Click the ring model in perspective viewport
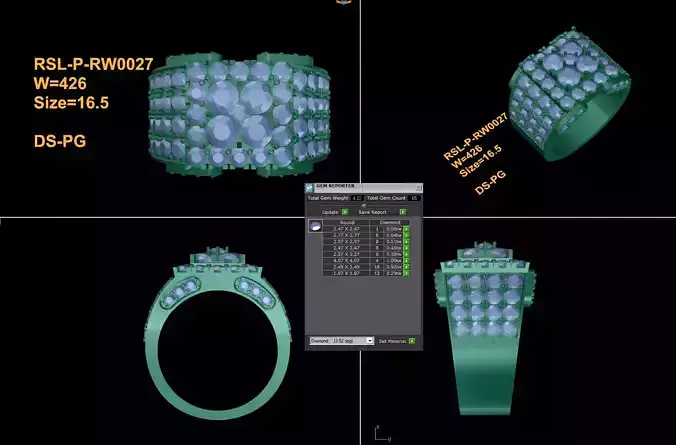This screenshot has width=676, height=445. coord(569,93)
